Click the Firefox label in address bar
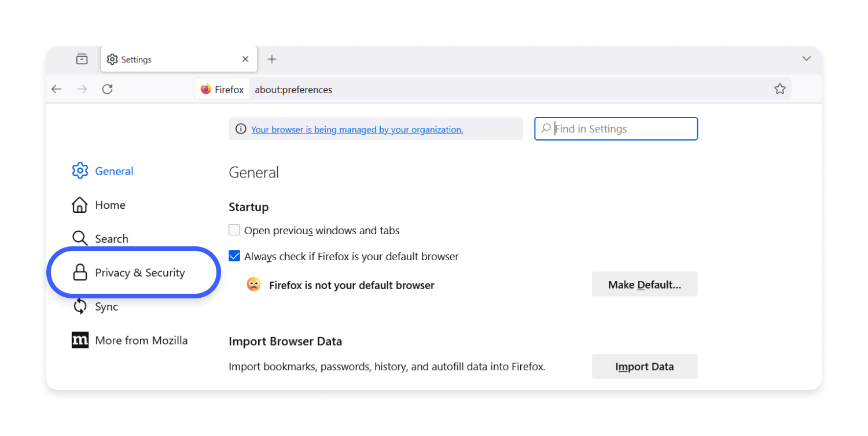Image resolution: width=868 pixels, height=436 pixels. 229,90
